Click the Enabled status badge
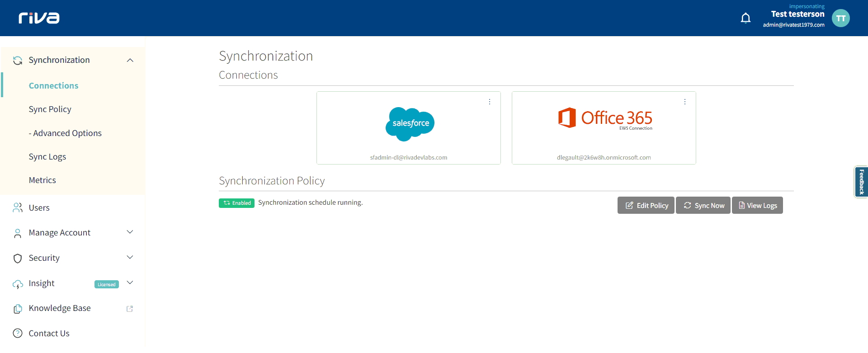This screenshot has height=353, width=868. pos(236,203)
